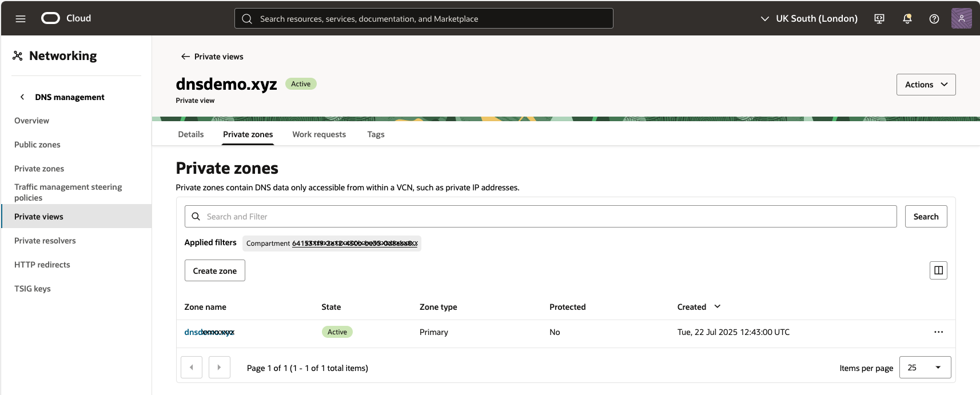Expand the UK South (London) region selector
This screenshot has height=395, width=980.
(x=808, y=19)
